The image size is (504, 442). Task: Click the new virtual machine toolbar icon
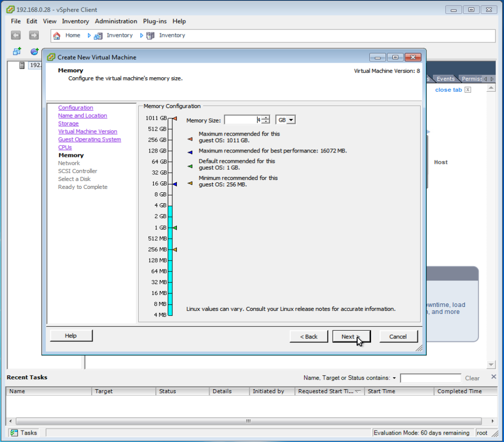pyautogui.click(x=17, y=51)
